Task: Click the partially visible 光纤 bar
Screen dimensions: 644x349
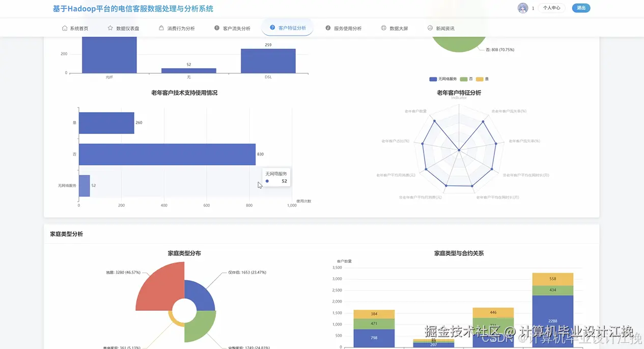Action: tap(109, 55)
